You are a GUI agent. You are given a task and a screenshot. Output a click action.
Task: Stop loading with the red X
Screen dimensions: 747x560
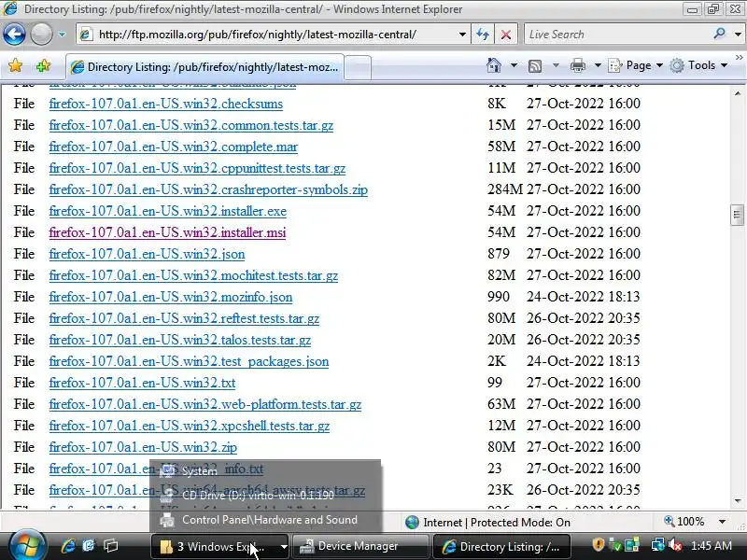[x=506, y=35]
